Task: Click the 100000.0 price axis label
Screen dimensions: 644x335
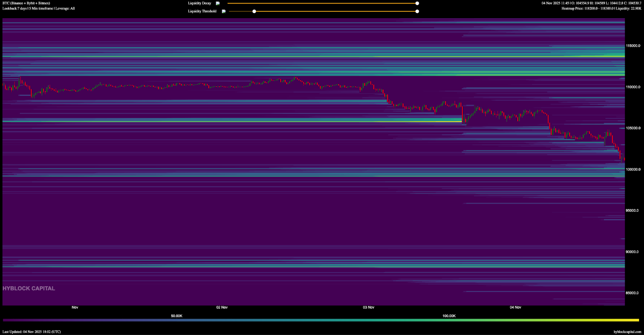Action: coord(633,170)
